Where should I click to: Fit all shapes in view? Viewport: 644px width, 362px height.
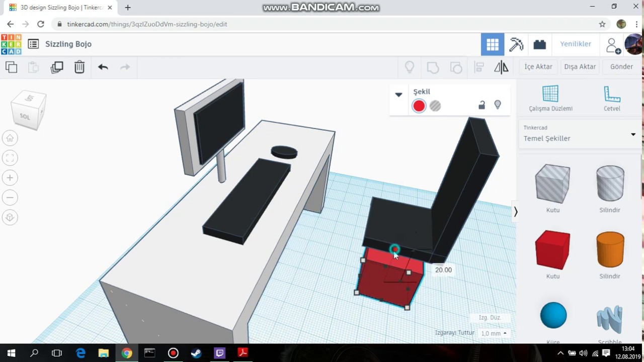point(10,158)
